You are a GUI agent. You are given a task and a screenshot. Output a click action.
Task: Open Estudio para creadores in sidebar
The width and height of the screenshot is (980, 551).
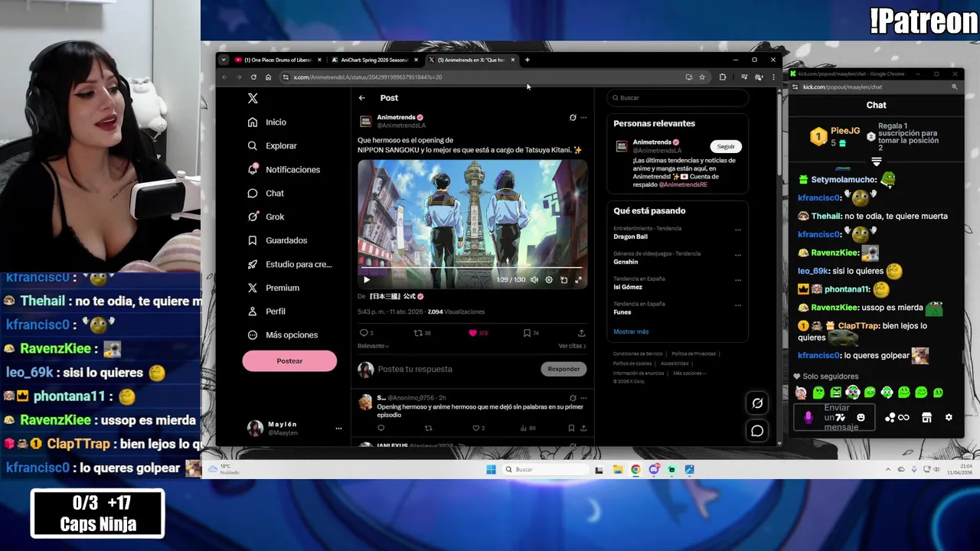point(289,264)
